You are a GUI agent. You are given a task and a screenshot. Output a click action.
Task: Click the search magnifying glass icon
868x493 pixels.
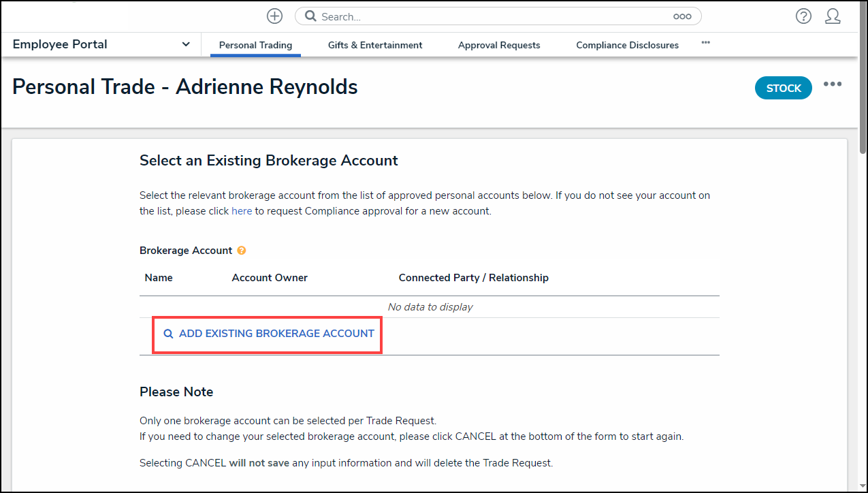(310, 16)
